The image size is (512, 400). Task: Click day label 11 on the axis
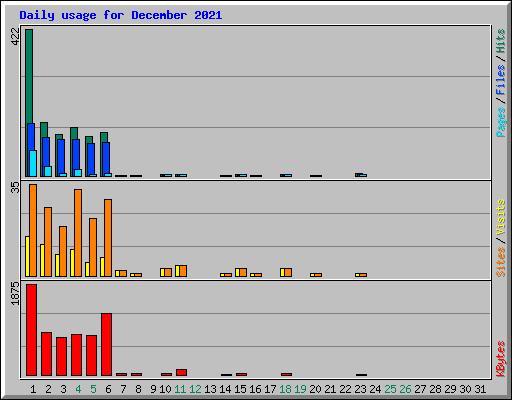click(180, 389)
